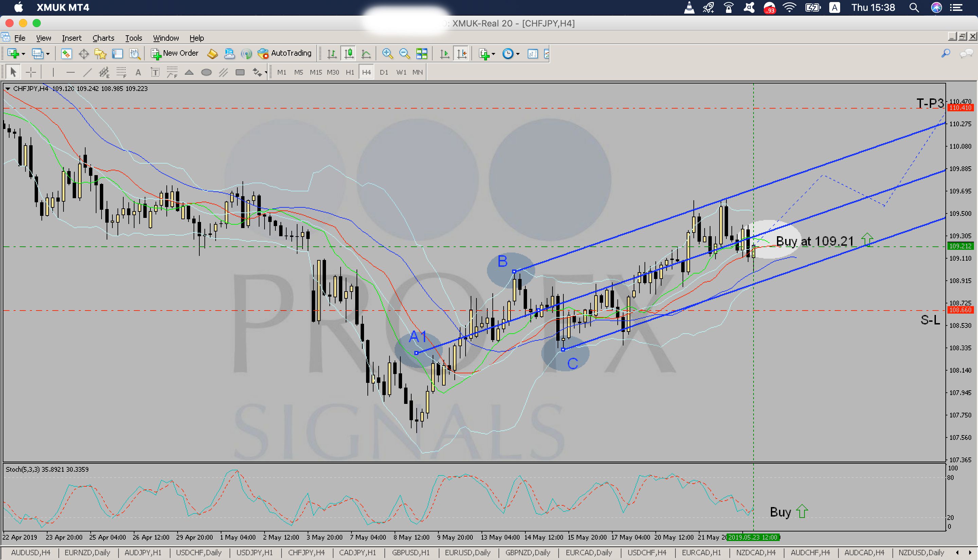The height and width of the screenshot is (560, 978).
Task: Select the D1 timeframe button
Action: pos(384,72)
